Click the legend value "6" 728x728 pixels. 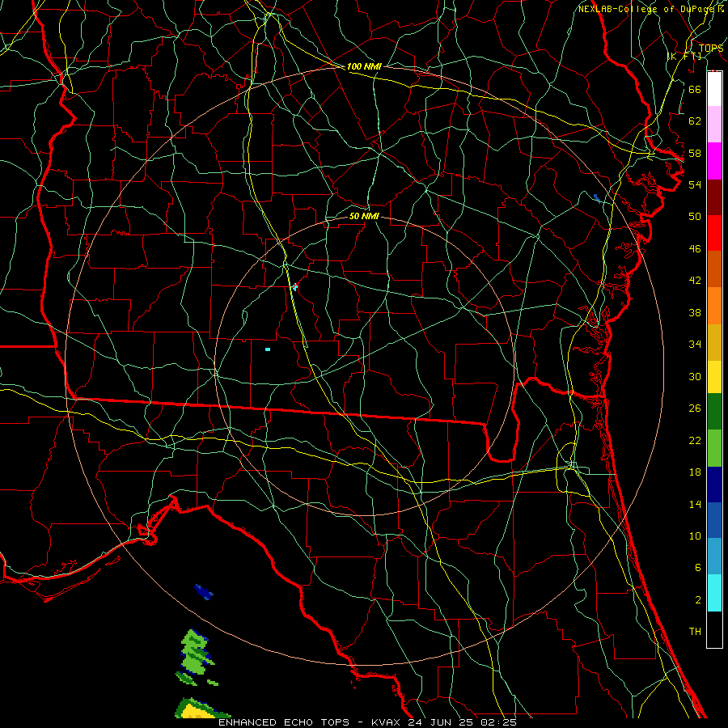point(698,568)
